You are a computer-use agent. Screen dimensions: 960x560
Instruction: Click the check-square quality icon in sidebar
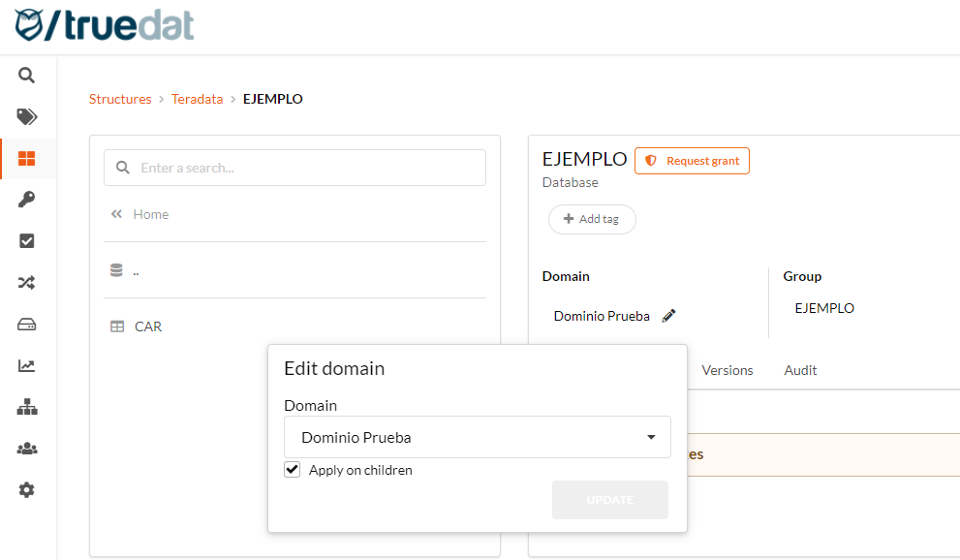27,241
